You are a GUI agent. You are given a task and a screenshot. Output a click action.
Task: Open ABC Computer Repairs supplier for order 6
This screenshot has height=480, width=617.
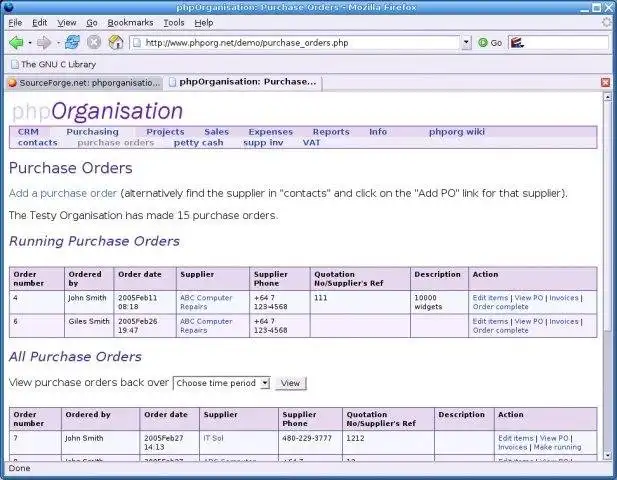(x=206, y=326)
